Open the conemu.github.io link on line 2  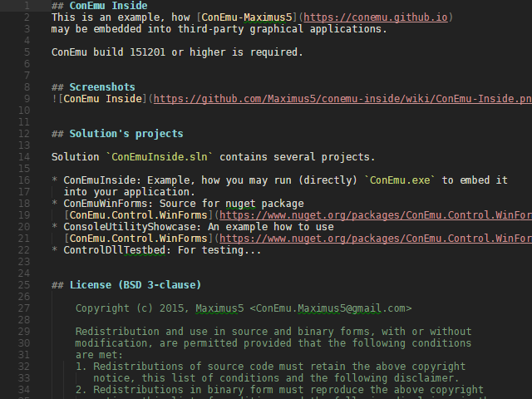376,17
